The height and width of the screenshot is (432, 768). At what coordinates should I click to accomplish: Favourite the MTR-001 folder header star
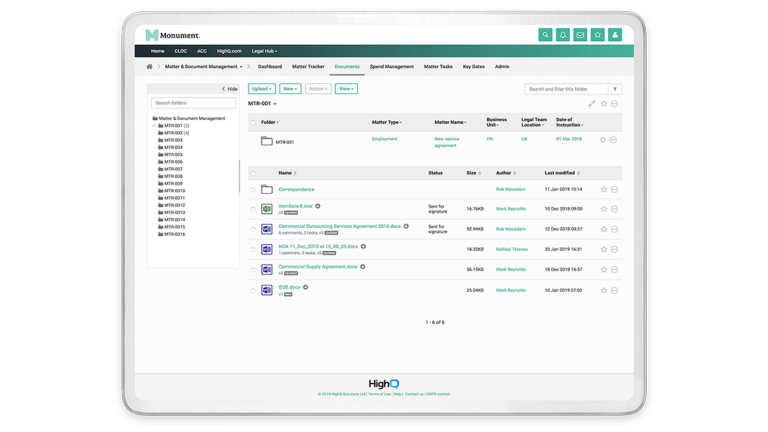click(604, 104)
